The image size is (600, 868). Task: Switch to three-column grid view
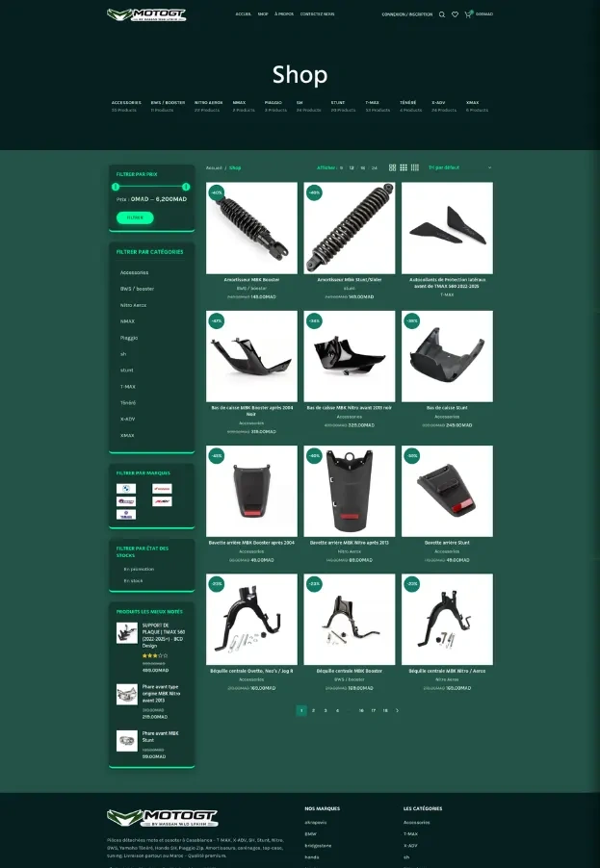[404, 167]
